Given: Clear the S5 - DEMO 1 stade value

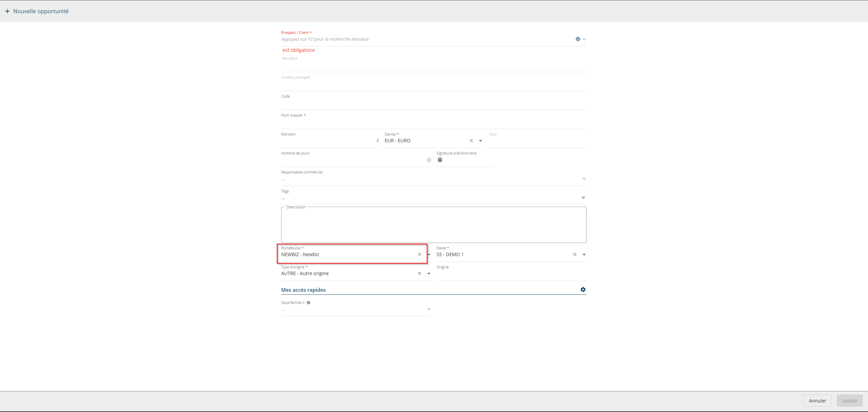Looking at the screenshot, I should [x=575, y=254].
